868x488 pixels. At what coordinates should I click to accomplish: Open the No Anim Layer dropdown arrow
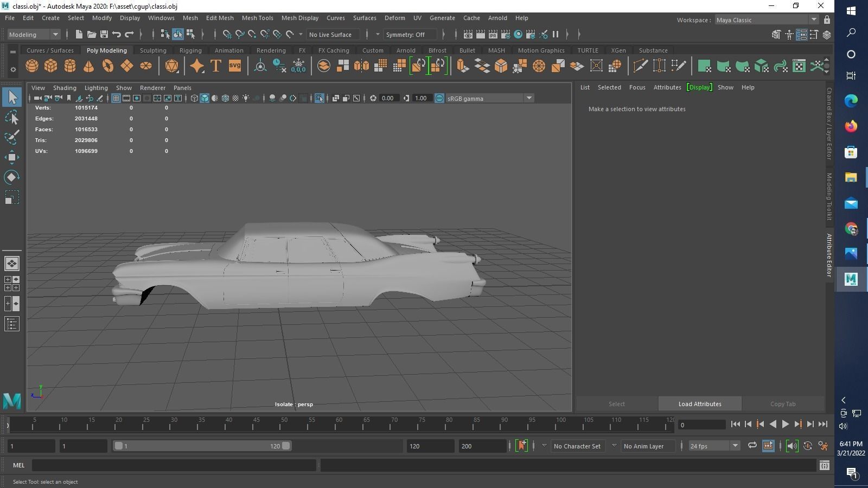tap(614, 446)
